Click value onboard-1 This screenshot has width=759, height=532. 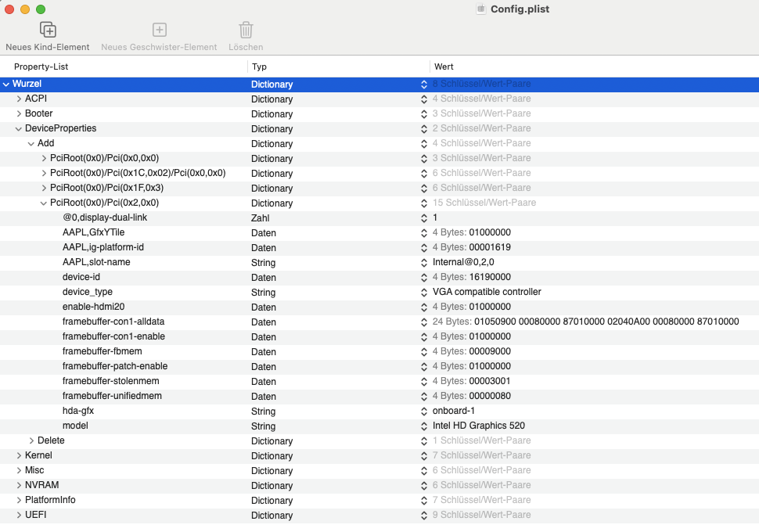[x=454, y=411]
